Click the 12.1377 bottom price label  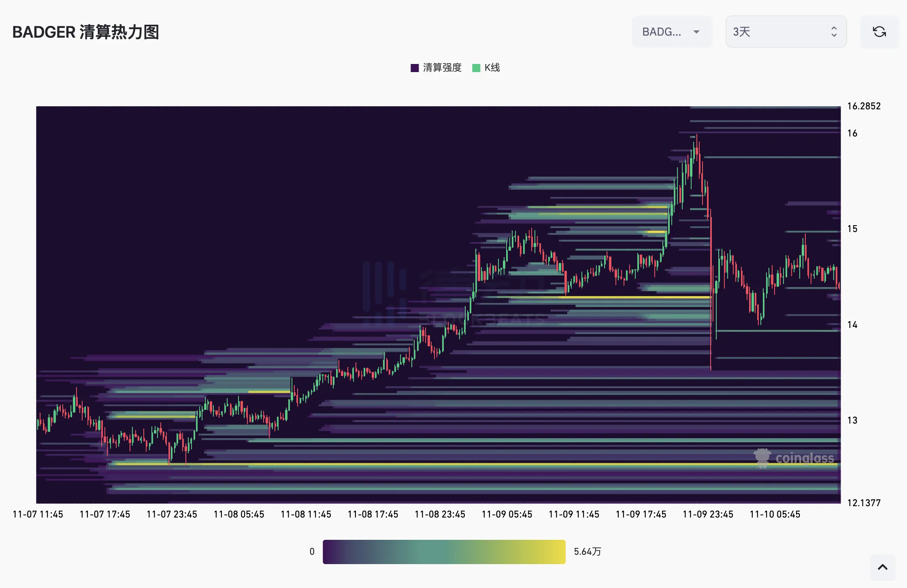point(864,503)
